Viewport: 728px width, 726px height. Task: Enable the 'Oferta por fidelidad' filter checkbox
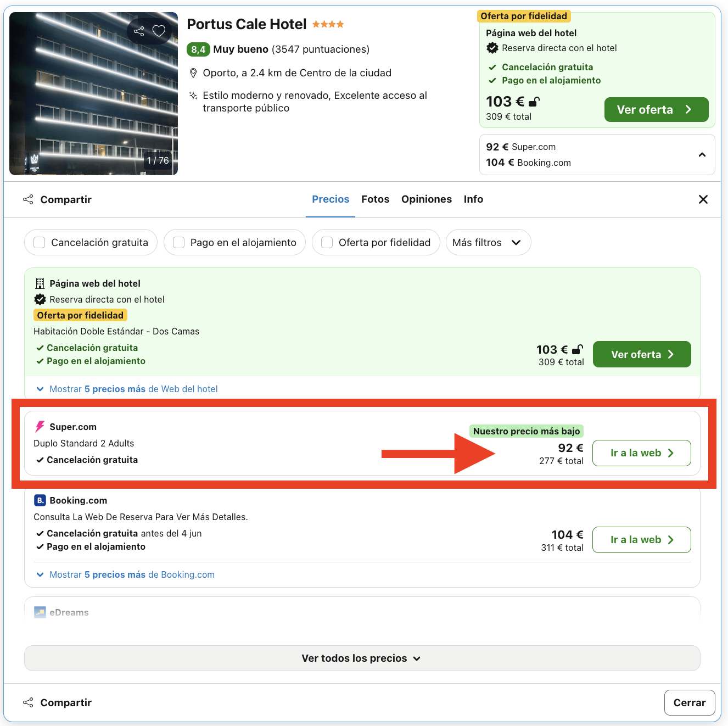point(327,242)
